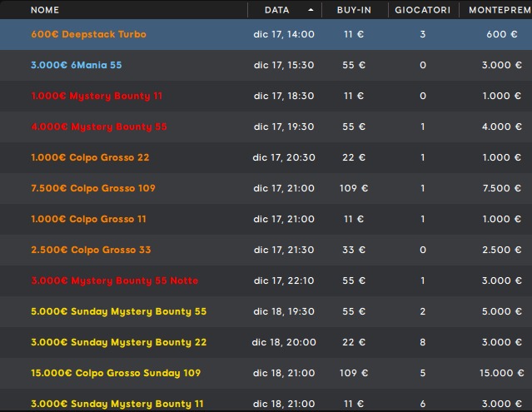Click the date dic 17, 20:30

[x=284, y=157]
